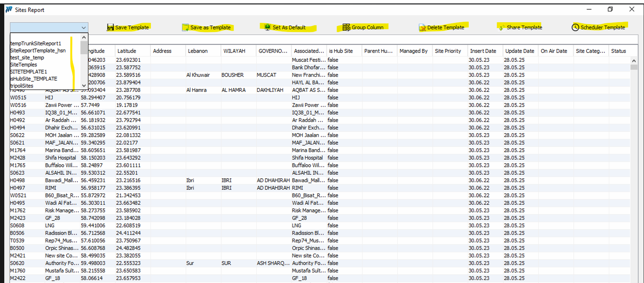Click the Save as Template icon
The width and height of the screenshot is (644, 283).
[185, 27]
